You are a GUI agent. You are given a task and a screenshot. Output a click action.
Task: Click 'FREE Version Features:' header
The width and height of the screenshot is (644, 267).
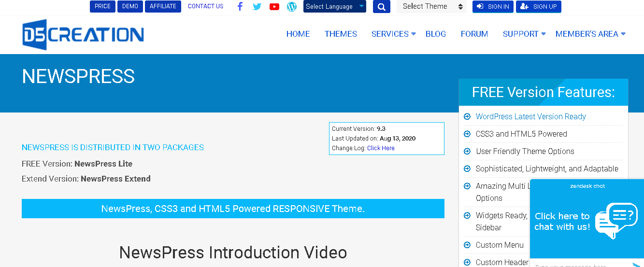click(544, 92)
